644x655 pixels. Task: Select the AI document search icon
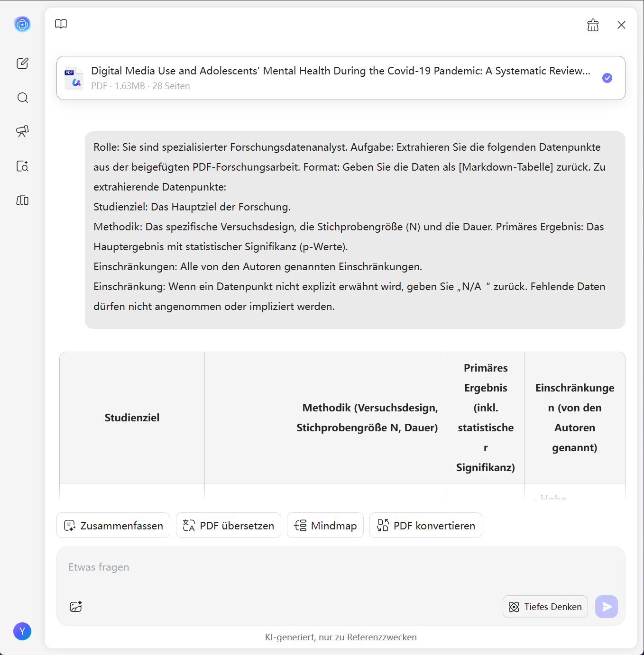click(22, 166)
